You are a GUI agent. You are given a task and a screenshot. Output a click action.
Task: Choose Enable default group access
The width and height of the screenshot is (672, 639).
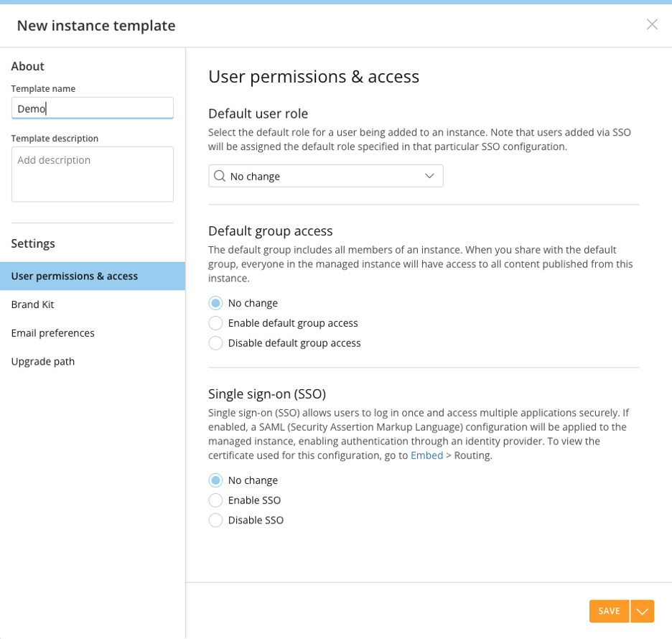[x=215, y=323]
